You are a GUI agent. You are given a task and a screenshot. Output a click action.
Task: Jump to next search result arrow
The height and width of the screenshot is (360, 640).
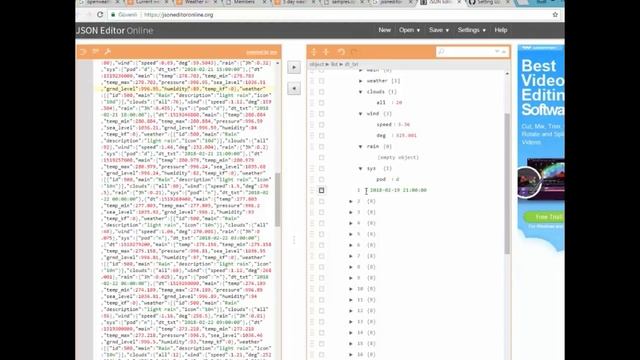click(497, 52)
